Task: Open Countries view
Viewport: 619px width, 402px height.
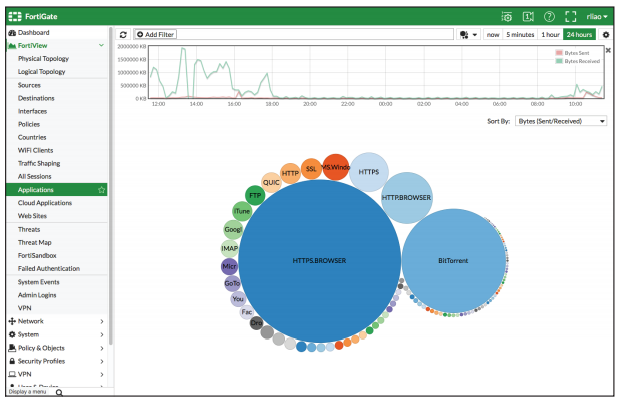Action: point(32,137)
